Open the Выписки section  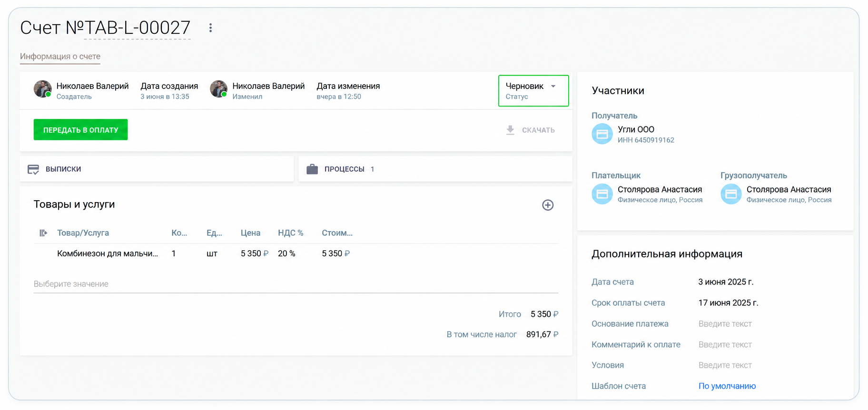tap(157, 169)
